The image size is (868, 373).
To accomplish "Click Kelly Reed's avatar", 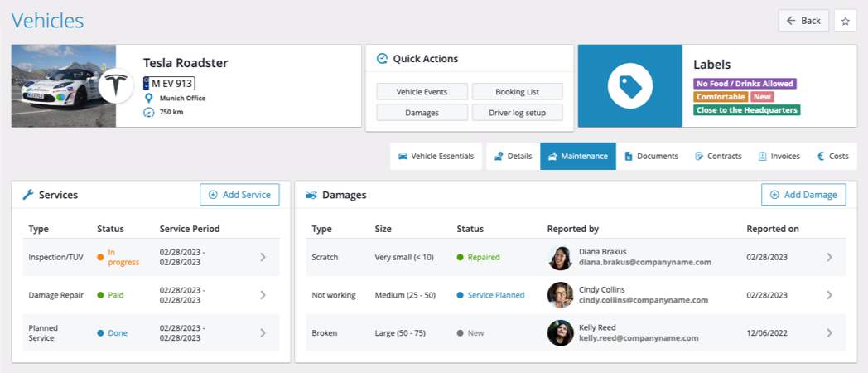I will pos(560,332).
